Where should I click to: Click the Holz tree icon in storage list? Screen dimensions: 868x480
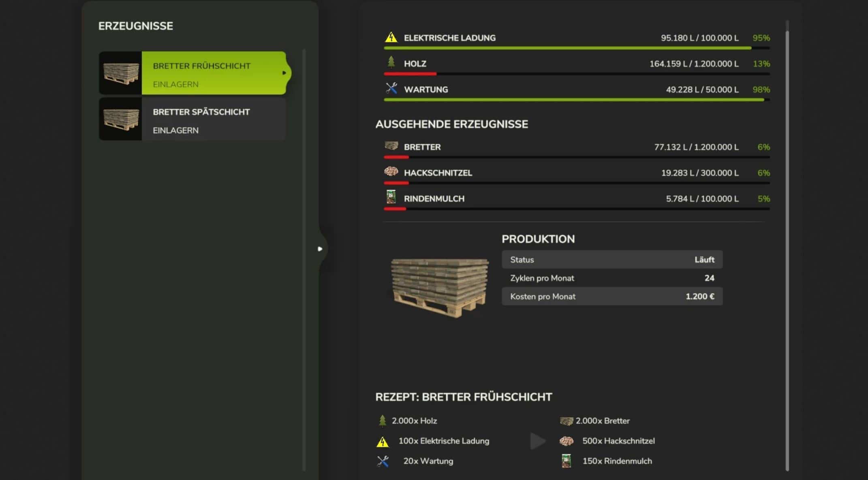(391, 63)
